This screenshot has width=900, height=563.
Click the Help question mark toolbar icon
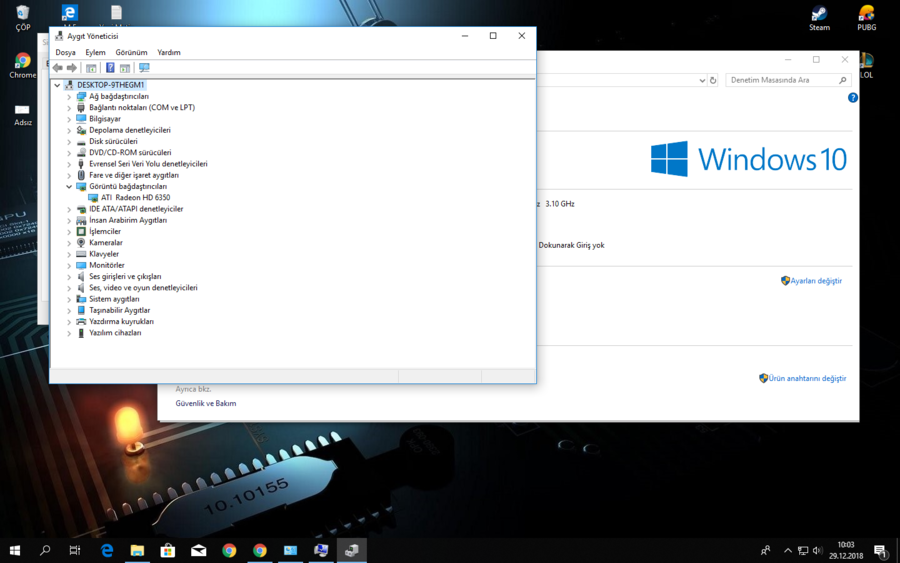pyautogui.click(x=110, y=68)
